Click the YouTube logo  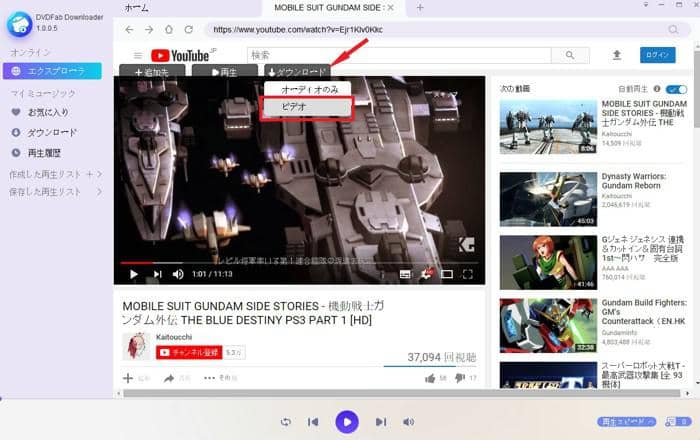[180, 55]
